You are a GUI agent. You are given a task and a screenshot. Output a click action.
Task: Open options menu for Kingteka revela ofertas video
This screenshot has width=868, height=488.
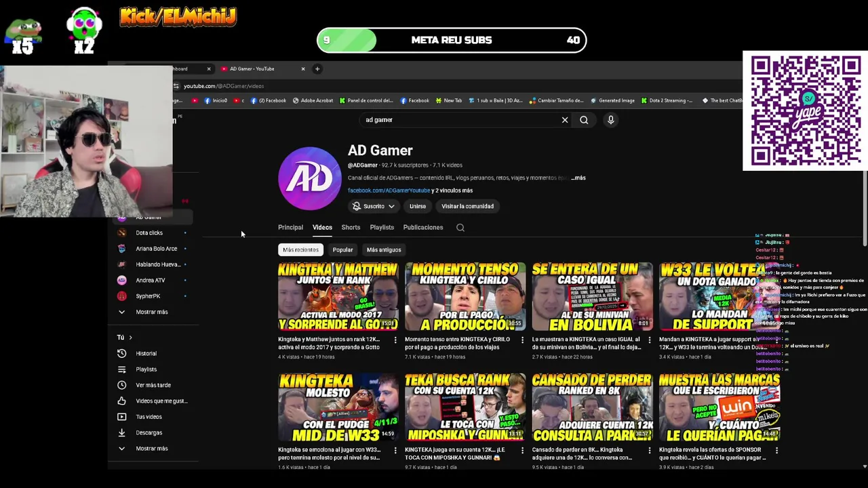pyautogui.click(x=776, y=450)
